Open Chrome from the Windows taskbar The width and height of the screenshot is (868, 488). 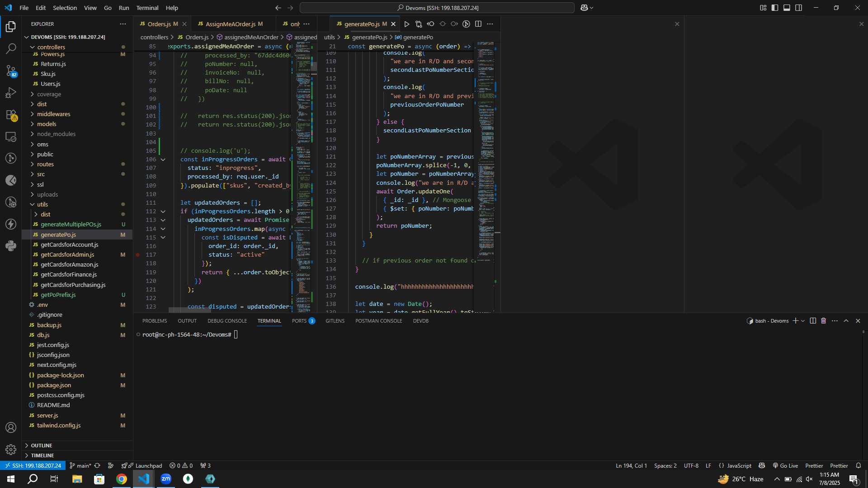tap(122, 479)
